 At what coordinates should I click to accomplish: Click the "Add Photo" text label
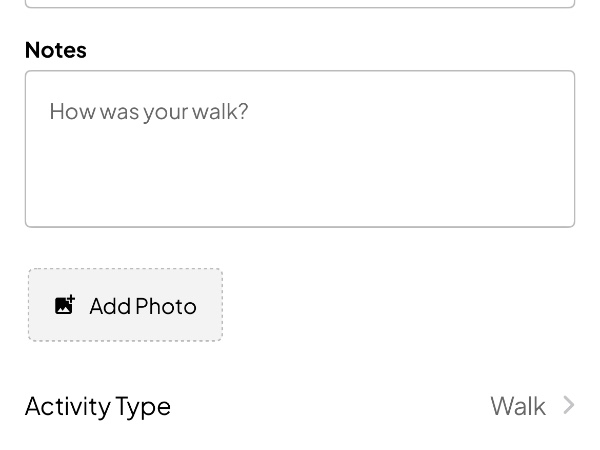pos(143,306)
